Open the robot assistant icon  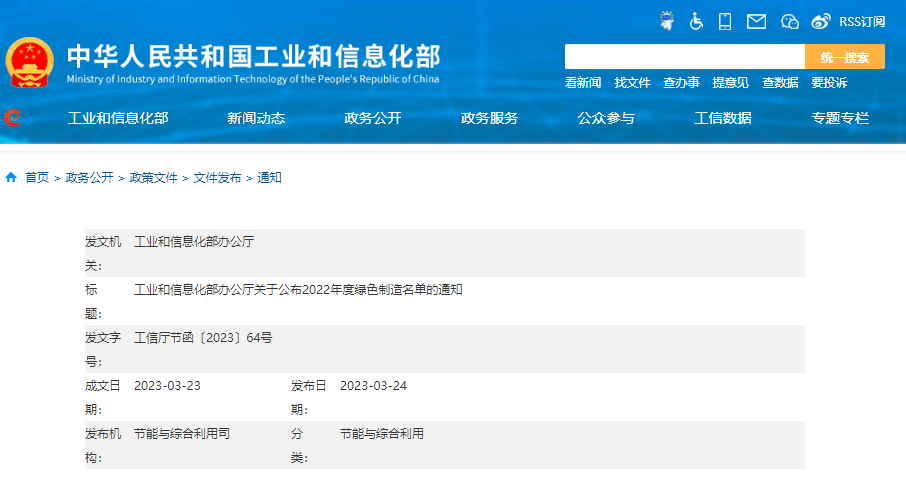coord(667,21)
